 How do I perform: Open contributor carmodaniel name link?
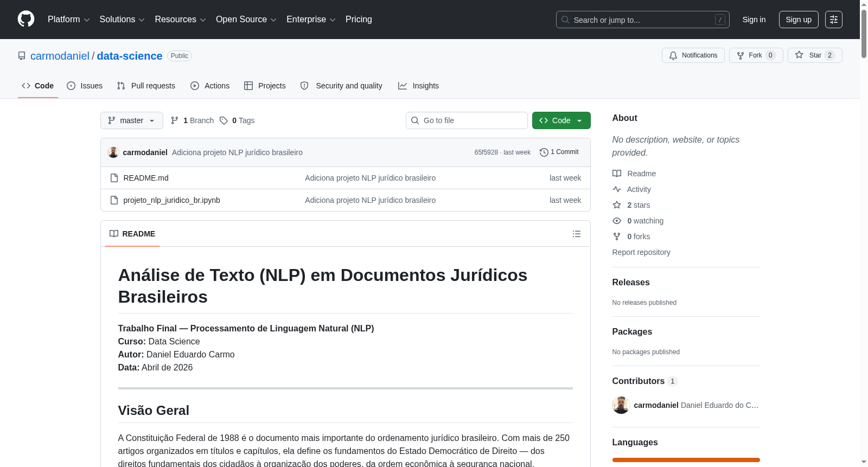[x=656, y=405]
